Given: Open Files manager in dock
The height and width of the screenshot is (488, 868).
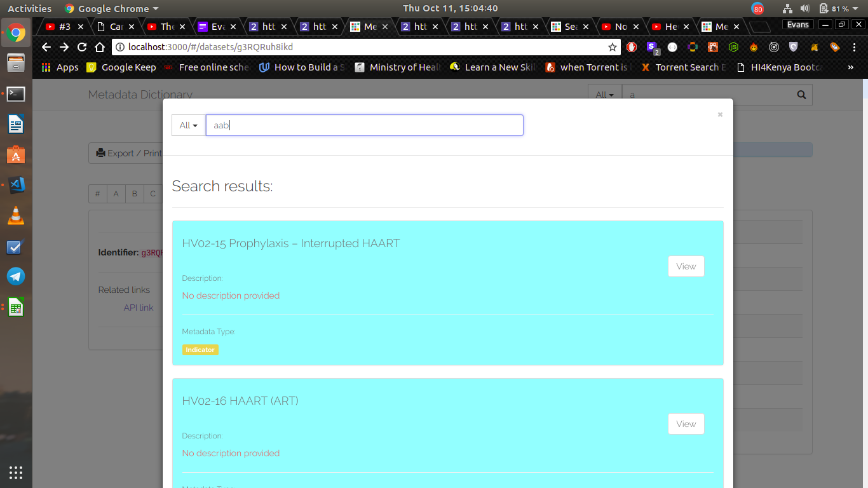Looking at the screenshot, I should (x=16, y=64).
